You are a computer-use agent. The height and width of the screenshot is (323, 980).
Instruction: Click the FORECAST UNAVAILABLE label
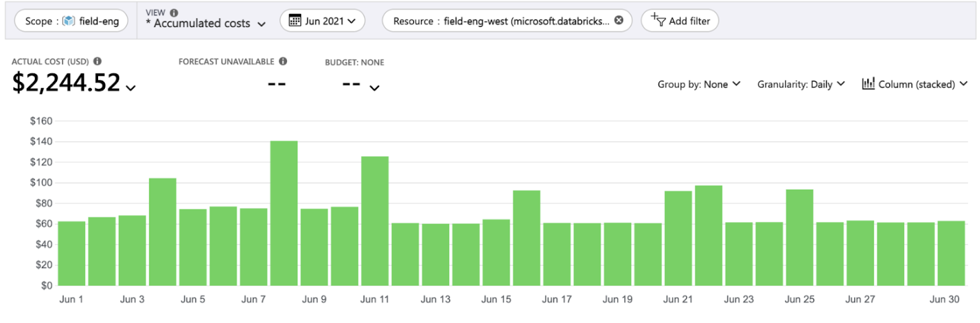click(x=226, y=61)
